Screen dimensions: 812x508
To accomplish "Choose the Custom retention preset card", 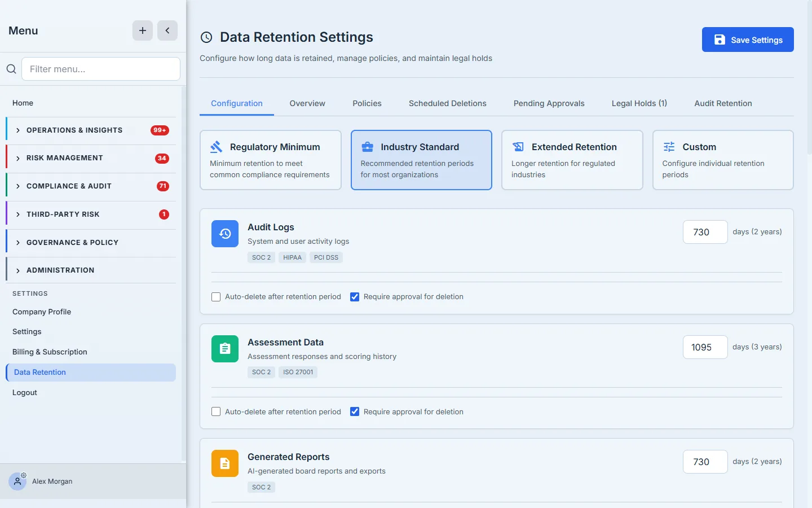I will pyautogui.click(x=723, y=160).
